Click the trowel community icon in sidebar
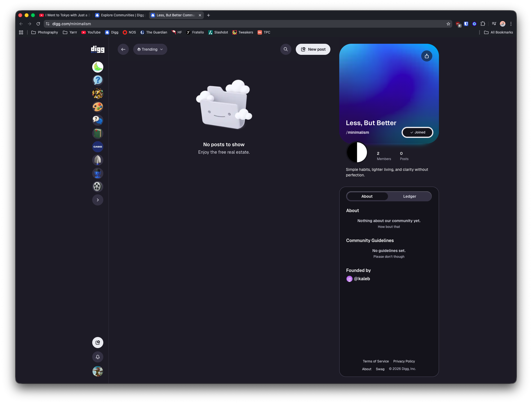This screenshot has height=404, width=532. click(97, 160)
